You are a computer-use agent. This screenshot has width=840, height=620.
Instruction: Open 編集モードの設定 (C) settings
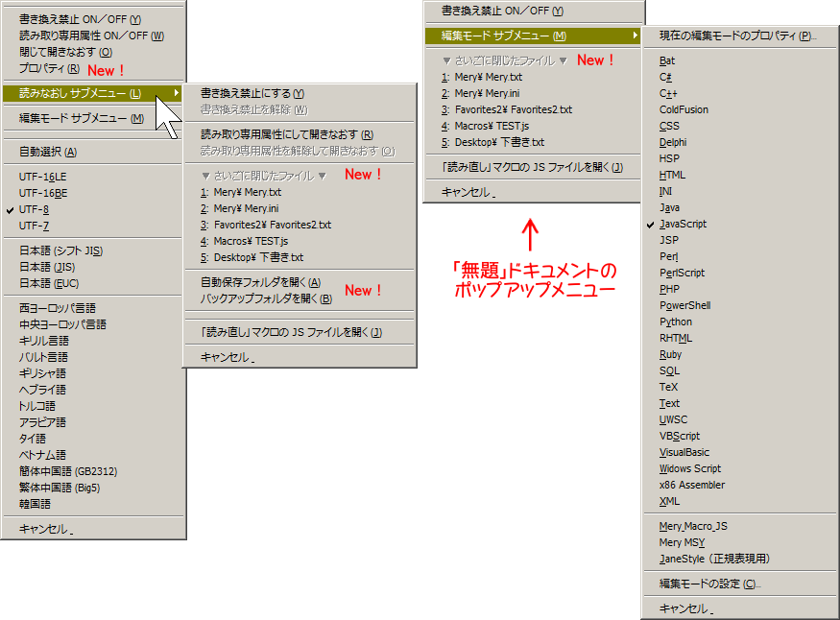tap(708, 584)
